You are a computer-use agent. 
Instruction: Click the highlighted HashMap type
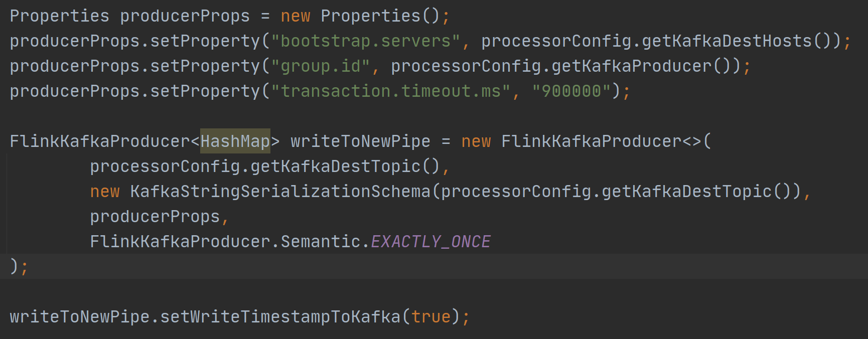235,141
